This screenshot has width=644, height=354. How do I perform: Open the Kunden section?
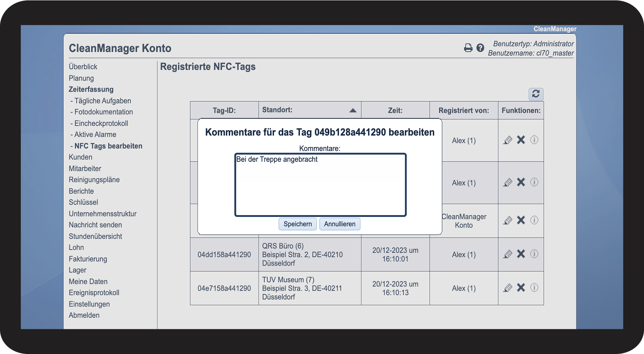pyautogui.click(x=81, y=157)
